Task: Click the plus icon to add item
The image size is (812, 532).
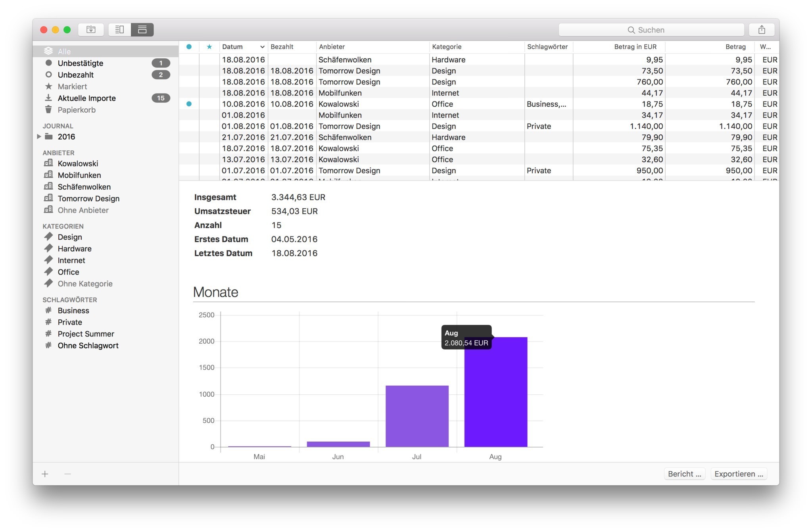Action: 45,474
